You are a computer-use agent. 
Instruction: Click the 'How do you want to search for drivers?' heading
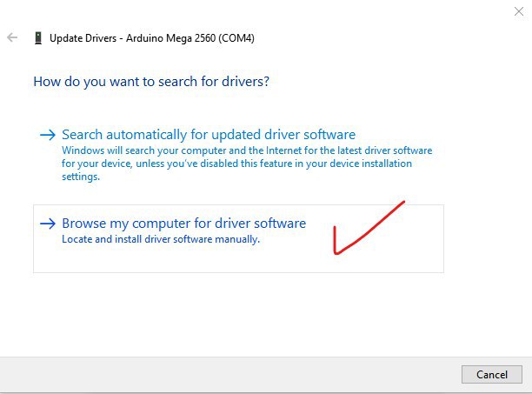(x=151, y=82)
